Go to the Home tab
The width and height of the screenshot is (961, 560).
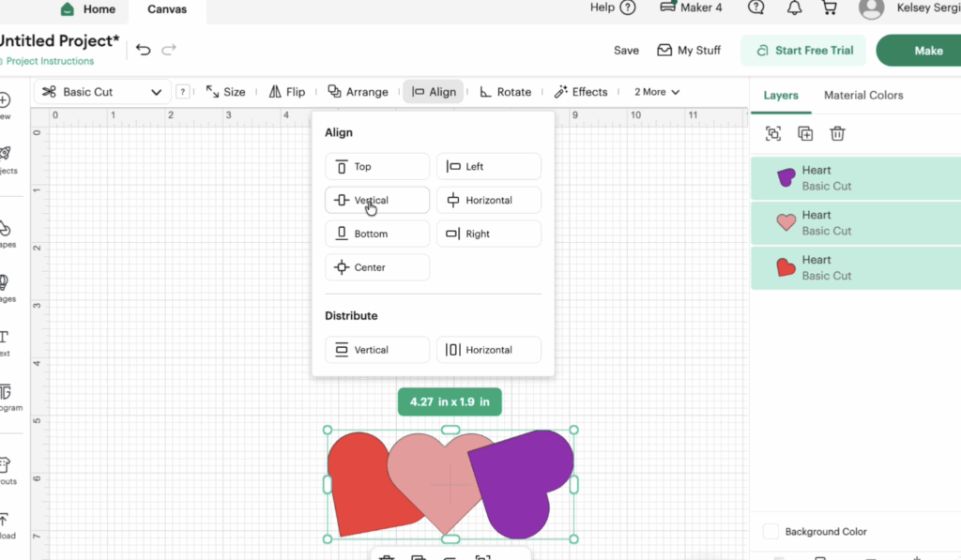click(89, 9)
